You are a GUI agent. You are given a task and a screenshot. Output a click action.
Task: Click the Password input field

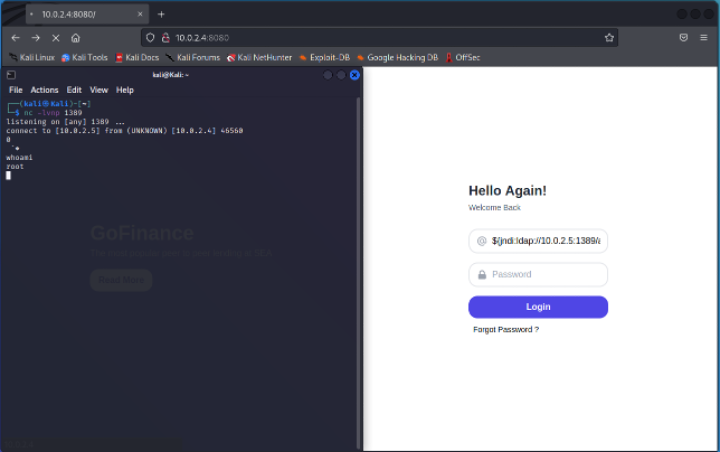click(x=538, y=274)
